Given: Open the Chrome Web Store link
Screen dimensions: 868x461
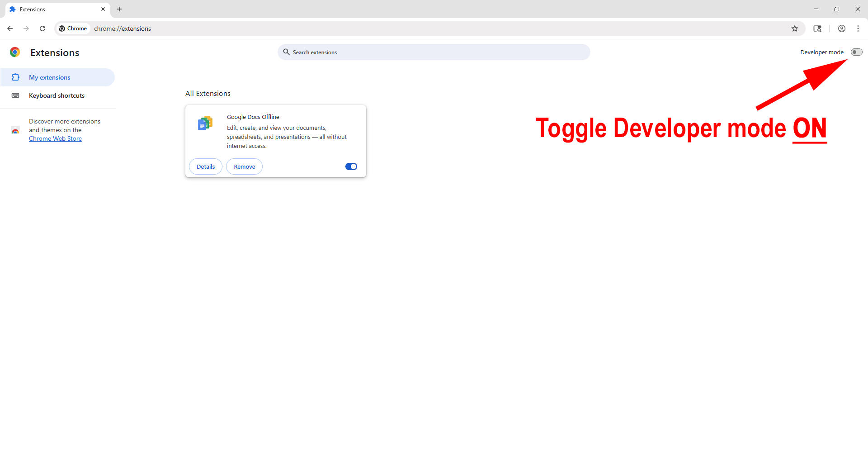Looking at the screenshot, I should (55, 139).
